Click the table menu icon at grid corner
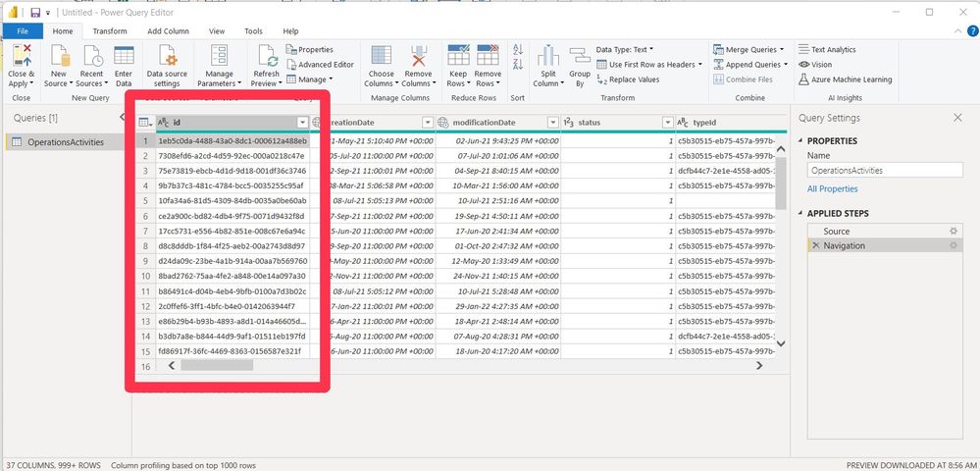This screenshot has height=471, width=980. coord(145,123)
